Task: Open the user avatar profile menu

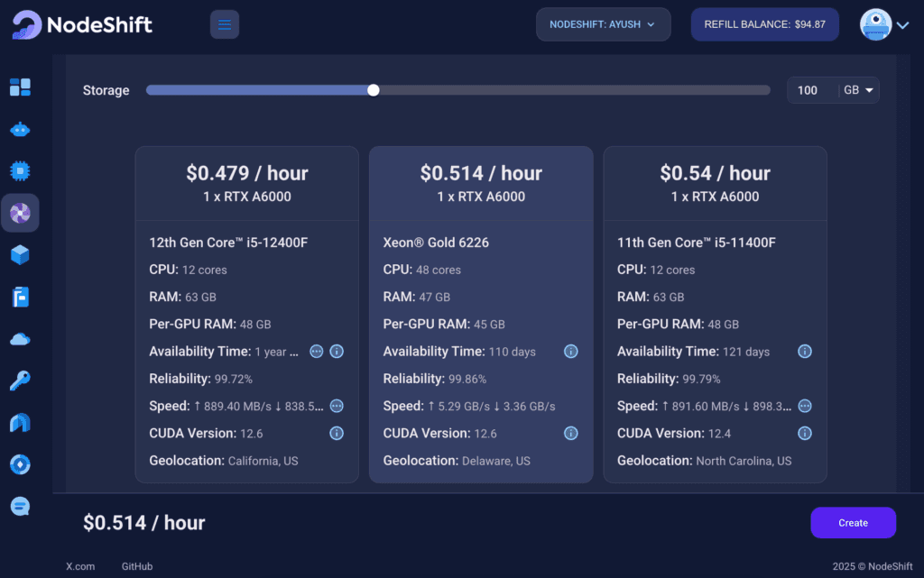Action: coord(884,24)
